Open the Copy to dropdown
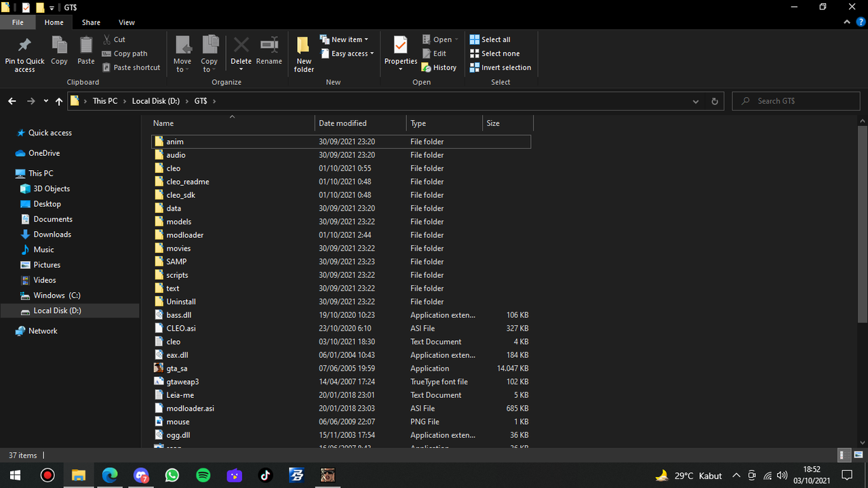 (x=210, y=54)
